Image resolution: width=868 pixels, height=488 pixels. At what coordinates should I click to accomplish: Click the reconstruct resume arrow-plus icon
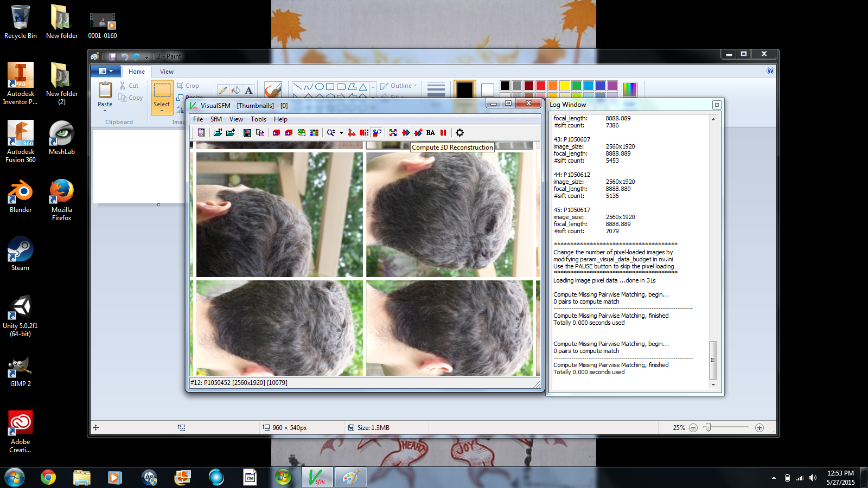coord(418,133)
